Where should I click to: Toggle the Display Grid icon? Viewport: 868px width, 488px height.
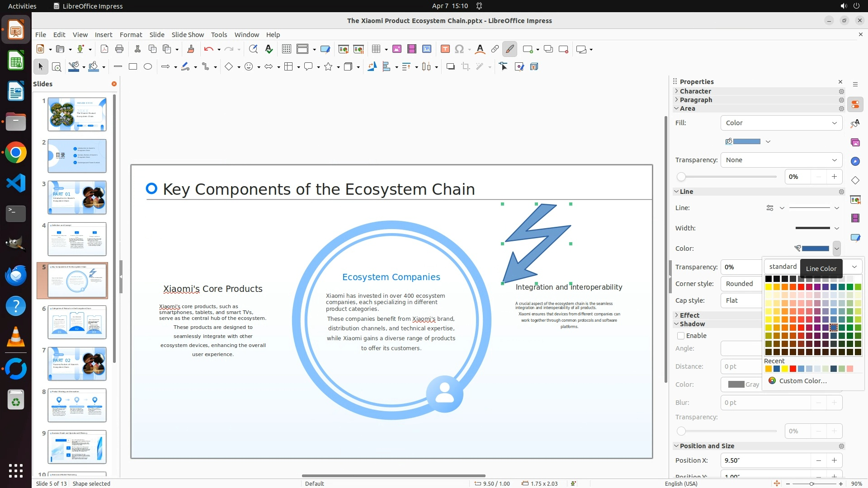click(286, 49)
